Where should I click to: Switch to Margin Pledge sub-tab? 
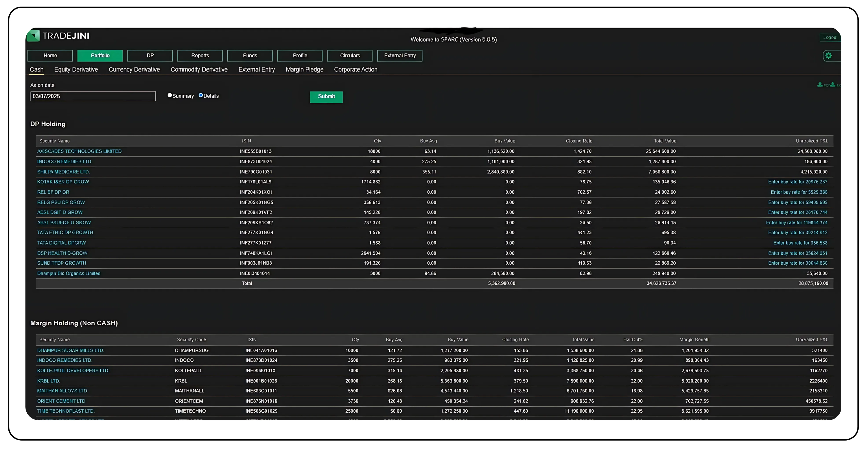click(x=305, y=70)
